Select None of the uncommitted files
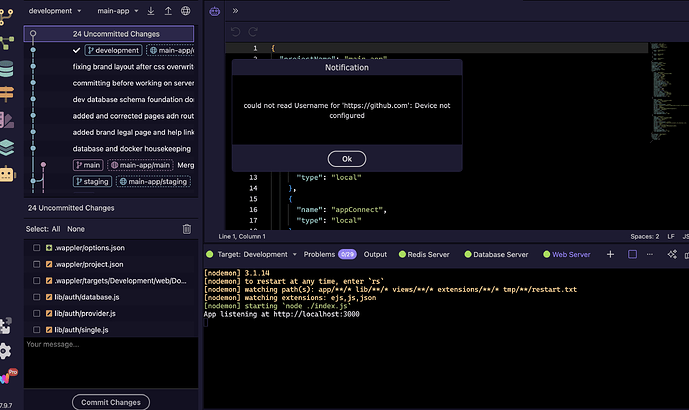The width and height of the screenshot is (689, 410). (x=76, y=229)
